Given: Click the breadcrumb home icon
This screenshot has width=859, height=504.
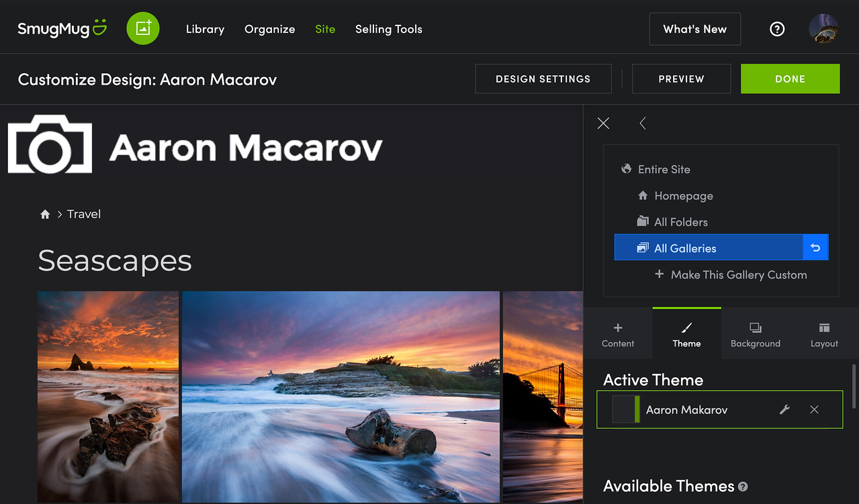Looking at the screenshot, I should (x=45, y=214).
